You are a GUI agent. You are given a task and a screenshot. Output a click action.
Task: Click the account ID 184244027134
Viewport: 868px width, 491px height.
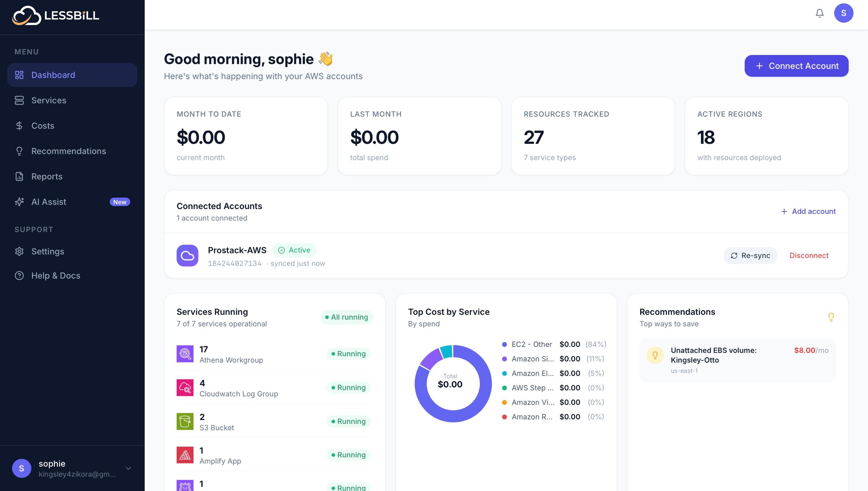235,264
